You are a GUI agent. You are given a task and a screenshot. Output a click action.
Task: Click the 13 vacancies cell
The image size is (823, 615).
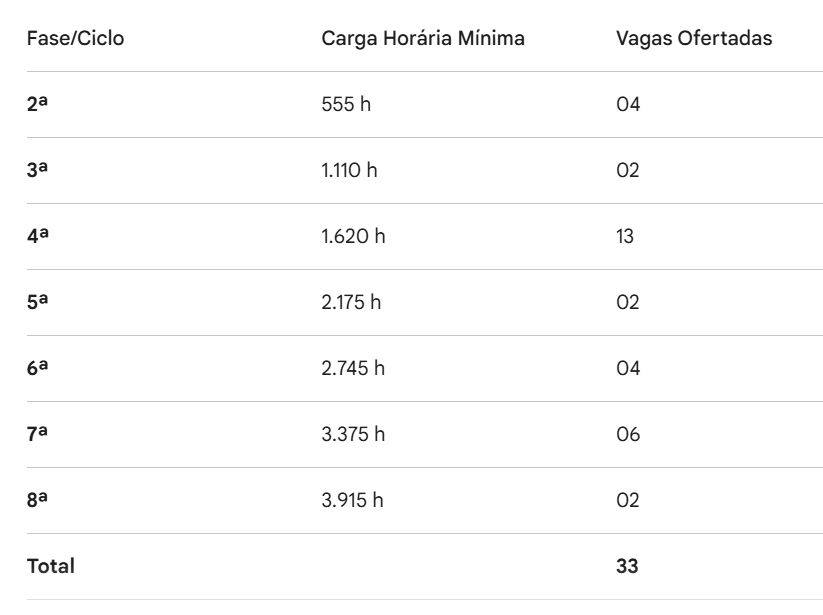(625, 236)
